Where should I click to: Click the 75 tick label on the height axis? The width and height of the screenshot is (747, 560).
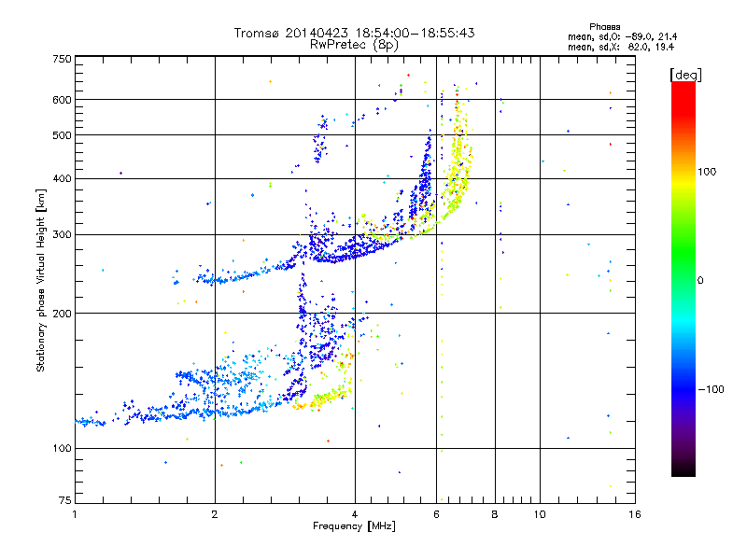65,500
